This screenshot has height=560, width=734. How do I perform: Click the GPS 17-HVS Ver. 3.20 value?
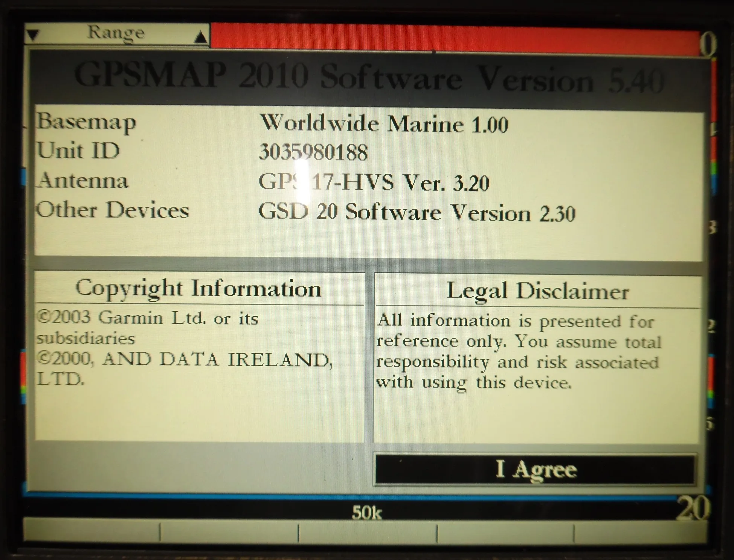[374, 183]
